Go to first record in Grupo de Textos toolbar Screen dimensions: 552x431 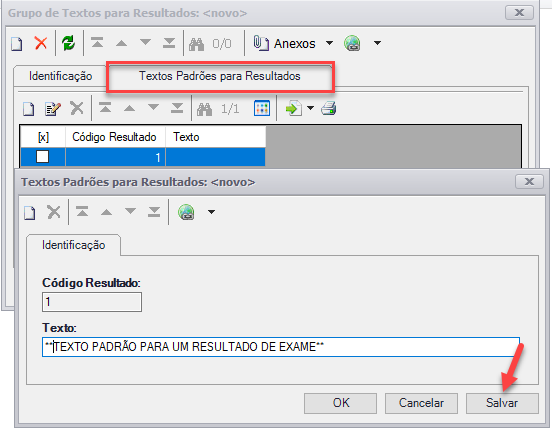click(97, 43)
